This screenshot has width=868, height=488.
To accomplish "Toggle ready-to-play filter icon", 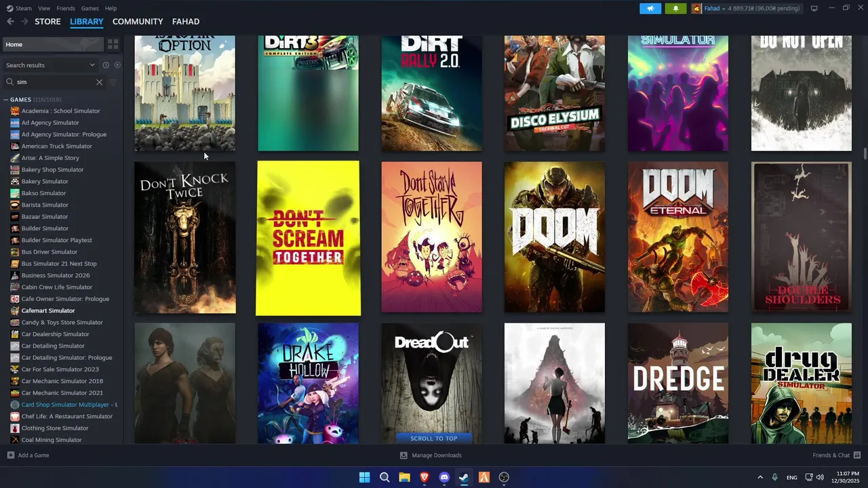I will click(117, 65).
